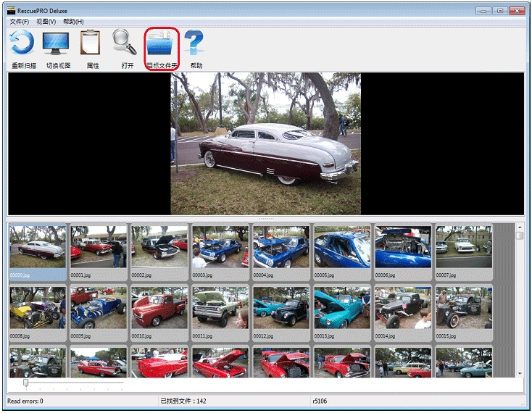
Task: Select the 00010.jpg red truck thumbnail
Action: pos(159,308)
